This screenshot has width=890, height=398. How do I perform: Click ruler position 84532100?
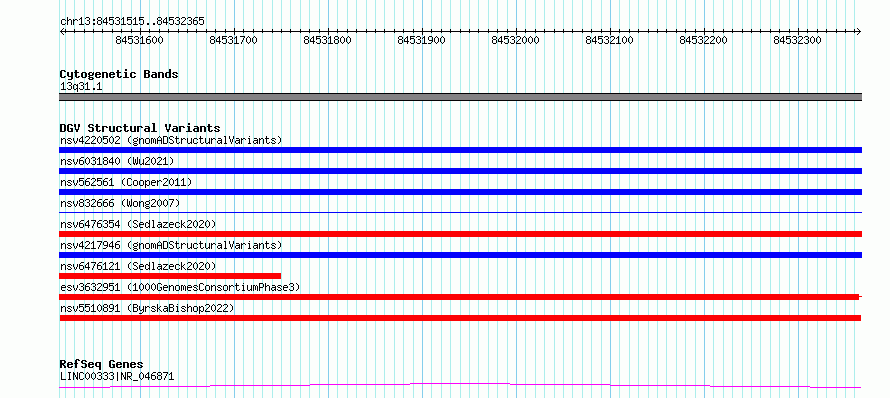609,40
